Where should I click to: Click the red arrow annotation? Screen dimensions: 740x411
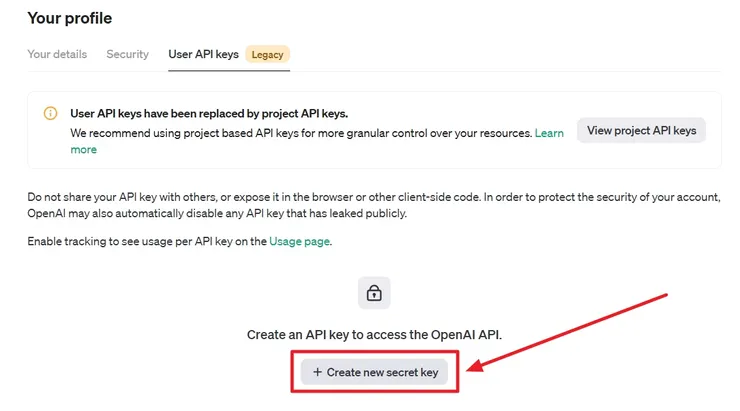(570, 332)
